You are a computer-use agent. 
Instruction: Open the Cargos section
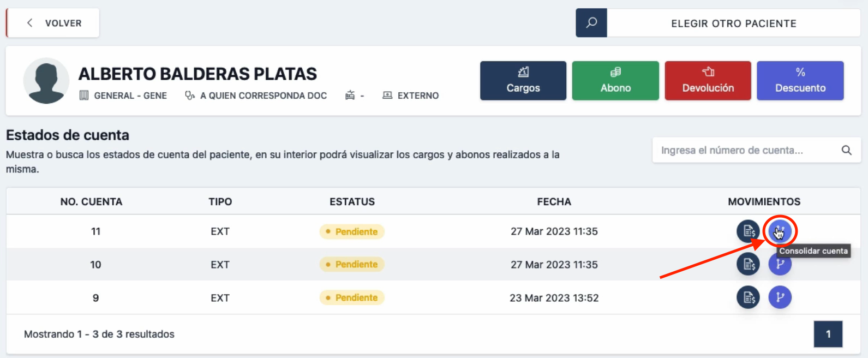[x=523, y=81]
